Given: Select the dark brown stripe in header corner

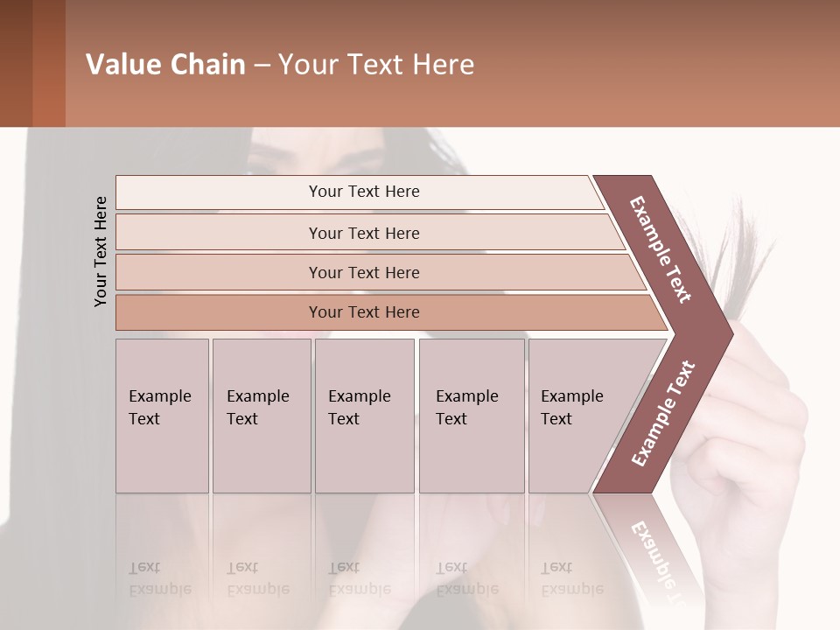Looking at the screenshot, I should (x=16, y=63).
